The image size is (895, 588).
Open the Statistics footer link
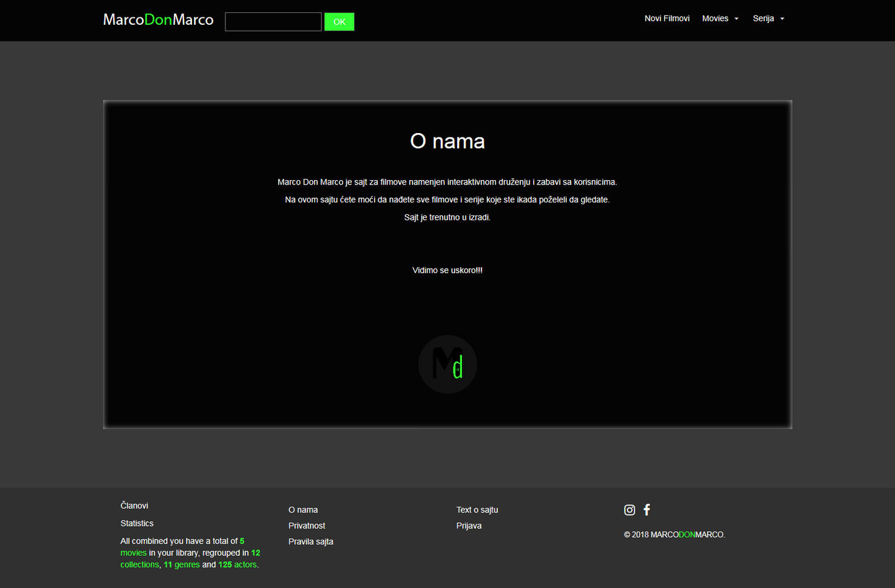tap(137, 524)
